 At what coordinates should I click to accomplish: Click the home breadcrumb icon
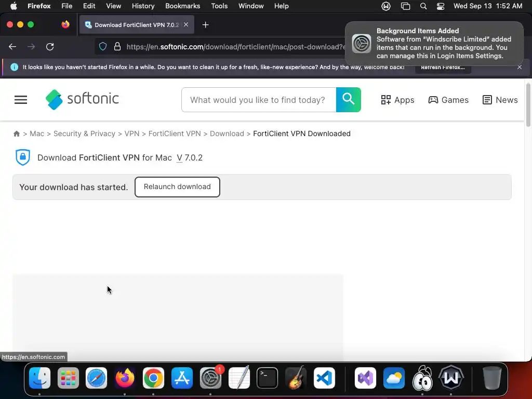click(x=17, y=134)
